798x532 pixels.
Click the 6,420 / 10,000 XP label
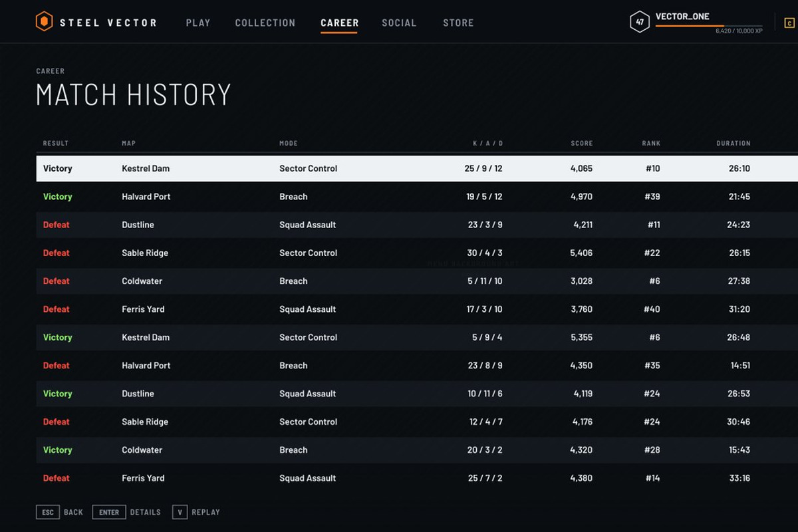click(x=739, y=31)
